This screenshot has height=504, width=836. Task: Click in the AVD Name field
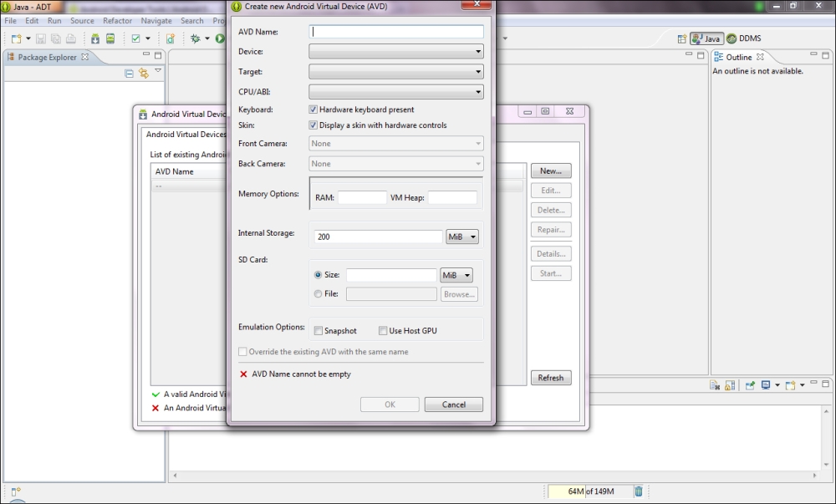396,32
